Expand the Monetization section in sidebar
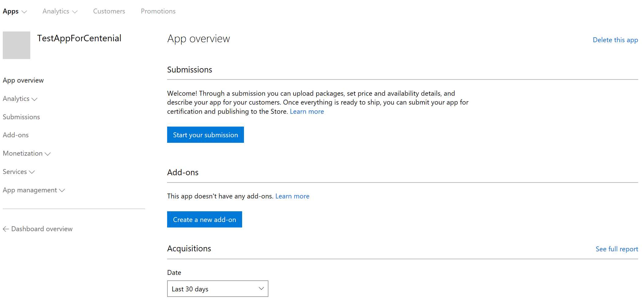 coord(27,153)
